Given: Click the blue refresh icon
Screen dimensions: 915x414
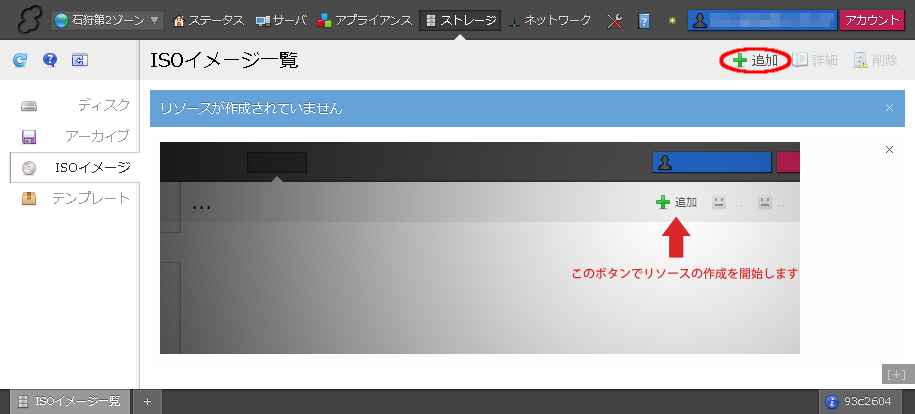Looking at the screenshot, I should (19, 61).
